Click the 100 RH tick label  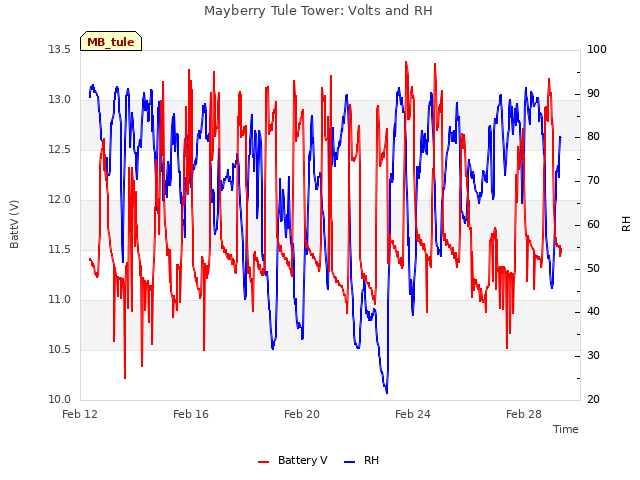coord(596,49)
